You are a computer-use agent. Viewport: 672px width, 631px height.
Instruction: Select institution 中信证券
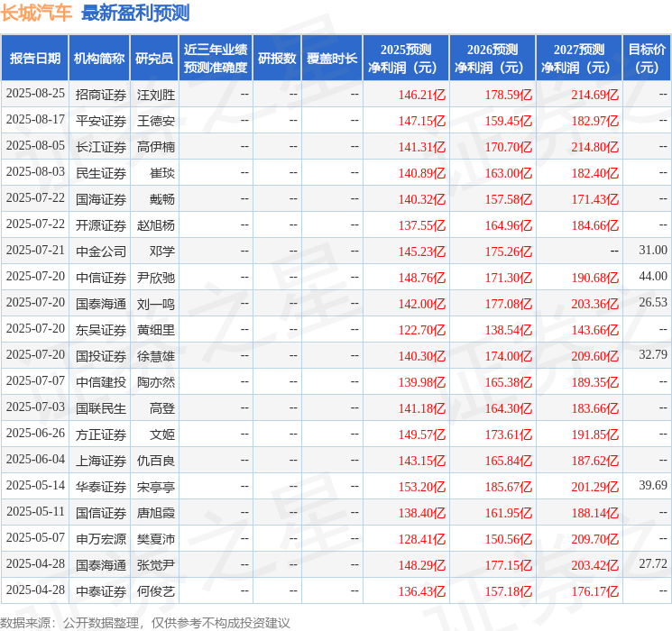pos(101,278)
